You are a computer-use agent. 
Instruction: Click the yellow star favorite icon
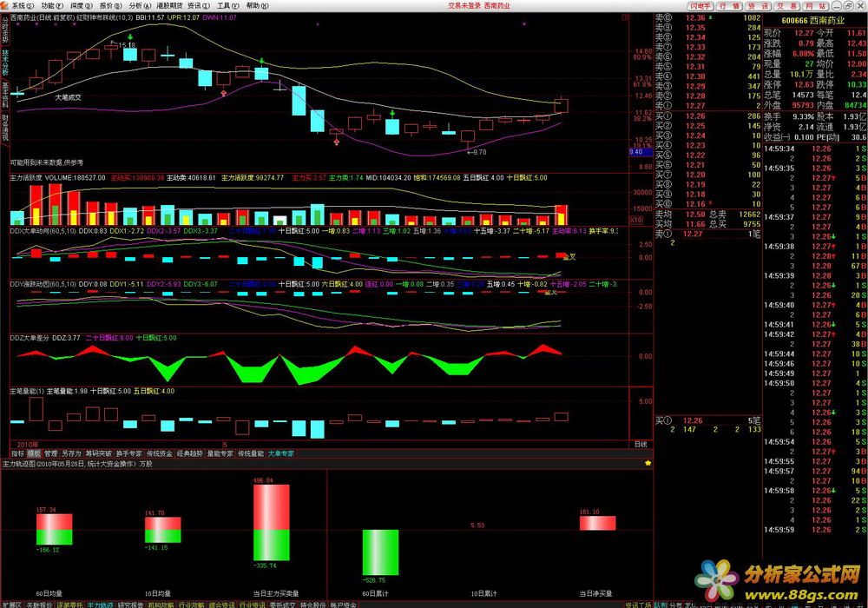(648, 463)
